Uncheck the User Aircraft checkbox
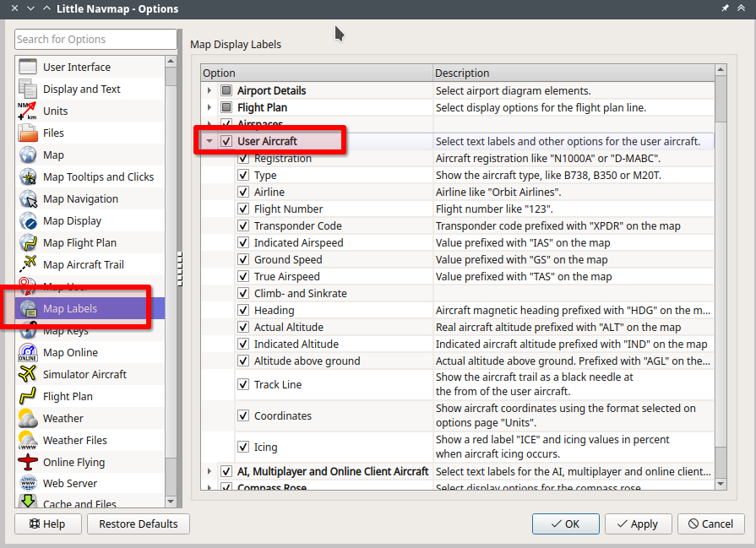 pos(226,141)
